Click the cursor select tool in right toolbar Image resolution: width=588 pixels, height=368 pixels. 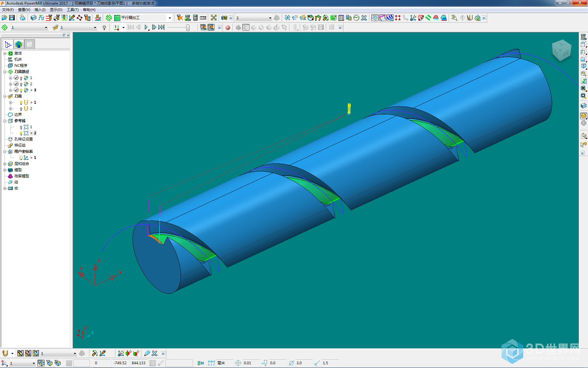coord(584,135)
